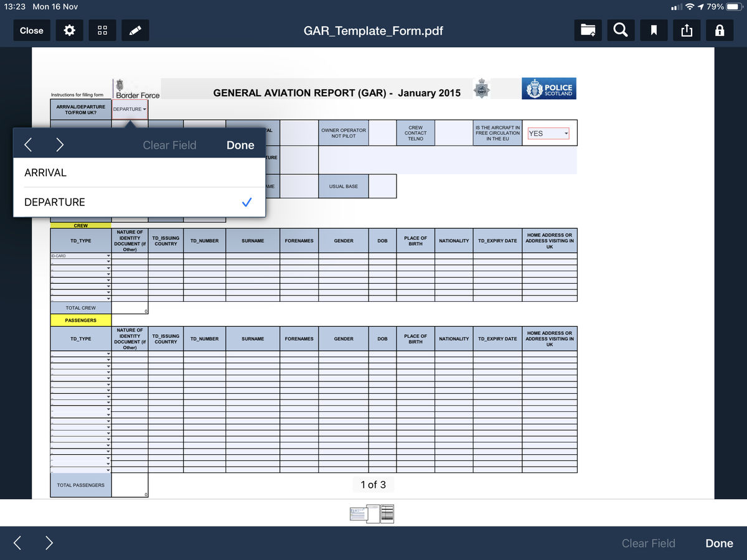Tap the share export icon
This screenshot has width=747, height=560.
687,30
